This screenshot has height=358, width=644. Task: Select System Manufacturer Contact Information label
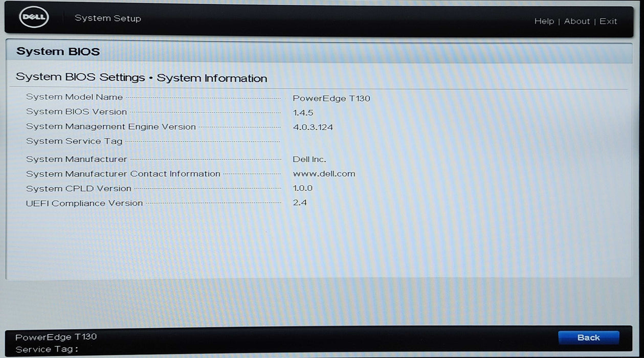point(123,174)
